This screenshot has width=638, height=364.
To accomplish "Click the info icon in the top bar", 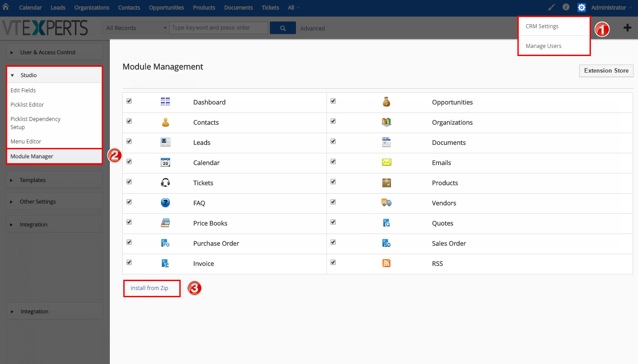I will coord(566,7).
